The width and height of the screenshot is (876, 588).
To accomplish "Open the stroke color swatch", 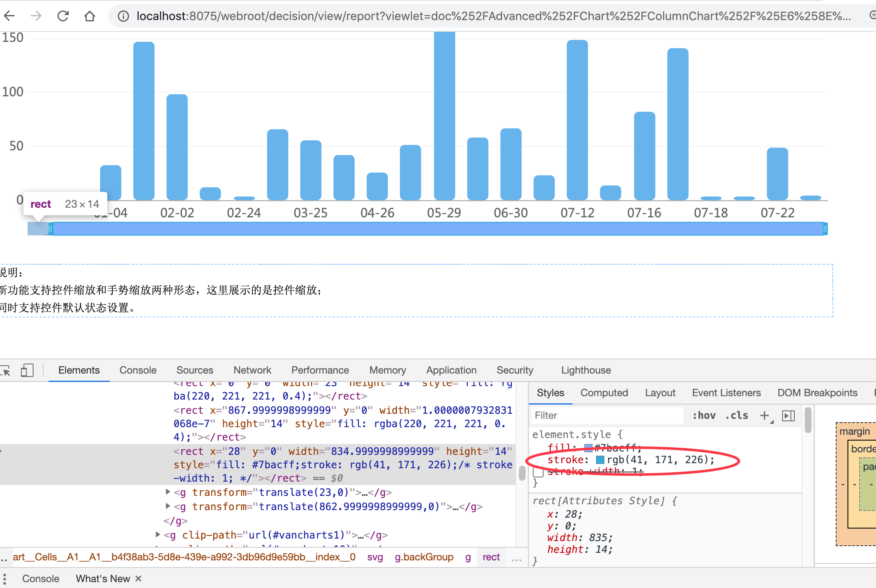I will [x=600, y=460].
